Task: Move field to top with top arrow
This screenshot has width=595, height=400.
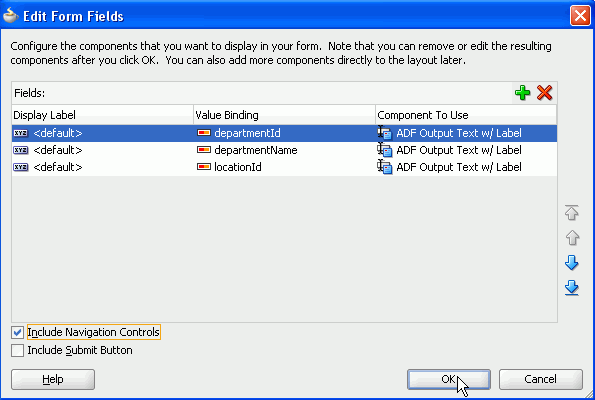Action: (571, 213)
